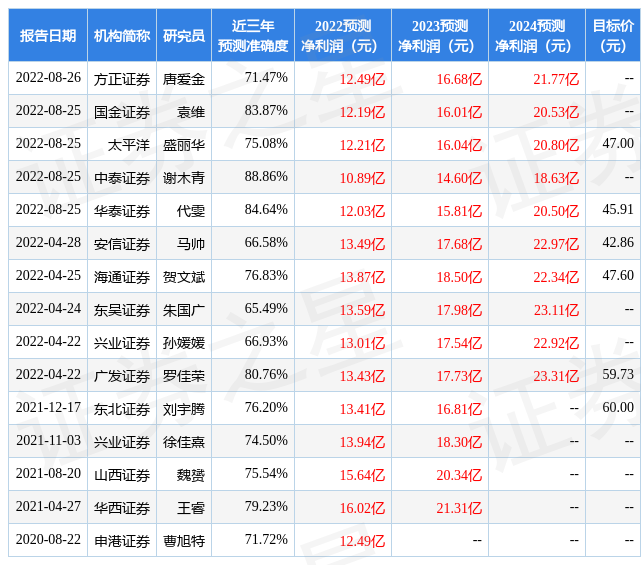
Task: Click researcher name 盛丽华
Action: click(184, 145)
